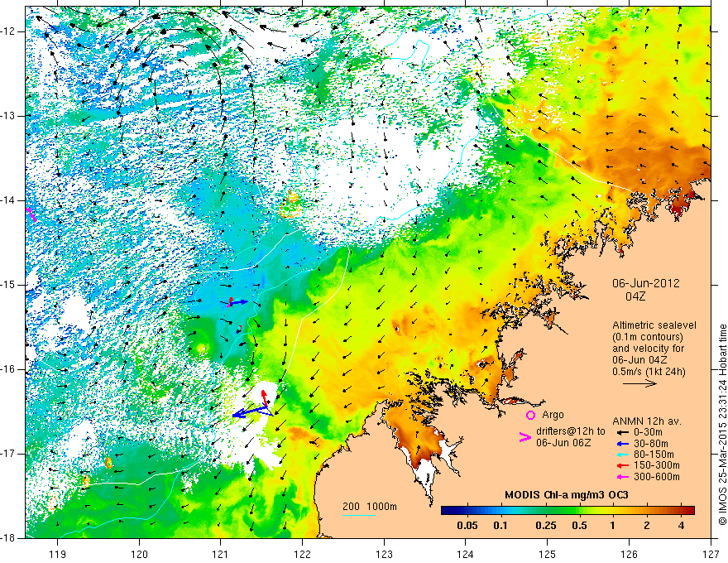
Task: Click the longitude axis label '119'
Action: point(58,554)
